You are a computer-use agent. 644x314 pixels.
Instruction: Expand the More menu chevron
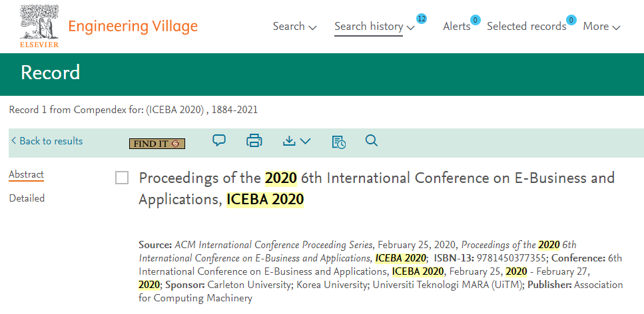pyautogui.click(x=616, y=27)
